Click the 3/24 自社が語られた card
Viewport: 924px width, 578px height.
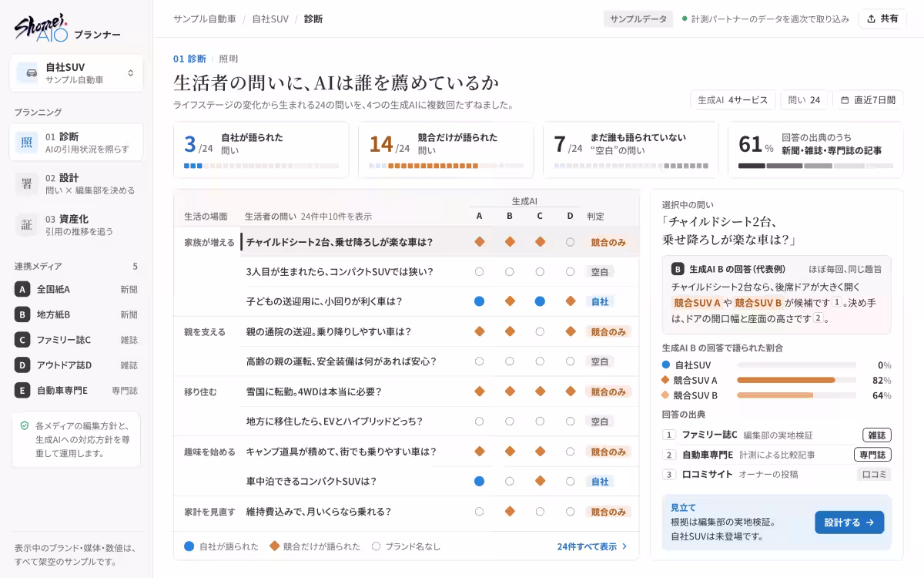261,150
